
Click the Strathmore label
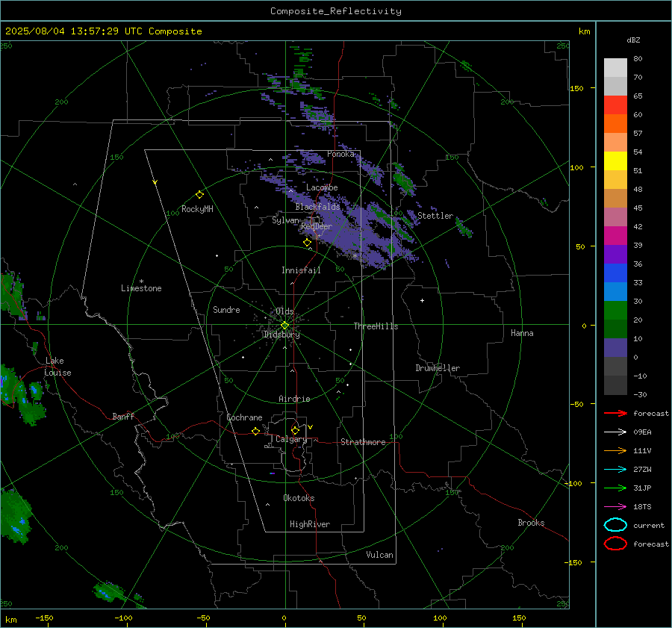click(363, 442)
